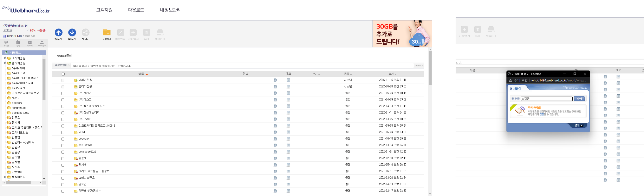
Task: Check the (주)삼성에스디피 folder checkbox
Action: tap(63, 113)
